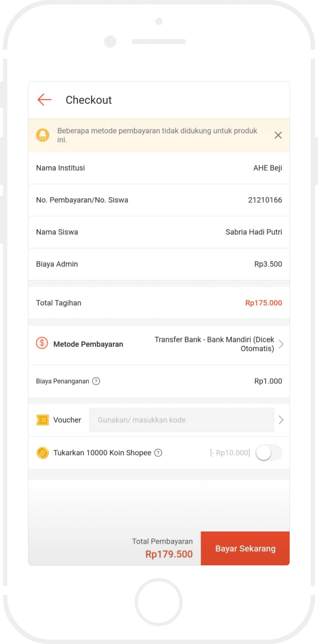Screen dimensions: 318x644
Task: Tap the Checkout header title
Action: coord(88,100)
